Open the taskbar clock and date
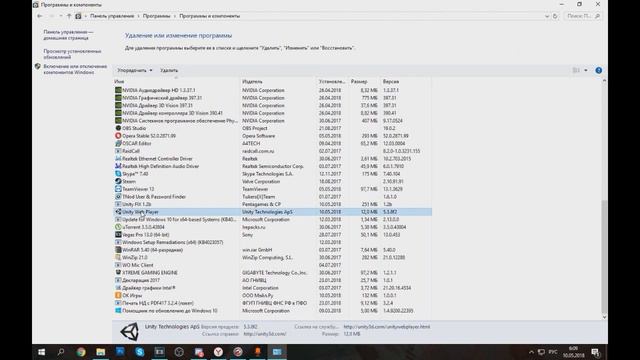640x360 pixels. [x=573, y=352]
